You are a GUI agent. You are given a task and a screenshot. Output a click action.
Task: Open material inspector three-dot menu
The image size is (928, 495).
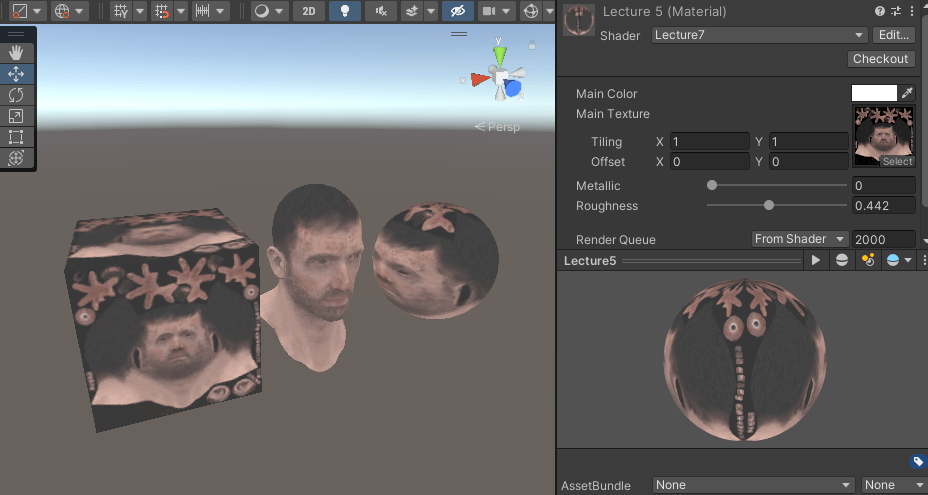(910, 11)
